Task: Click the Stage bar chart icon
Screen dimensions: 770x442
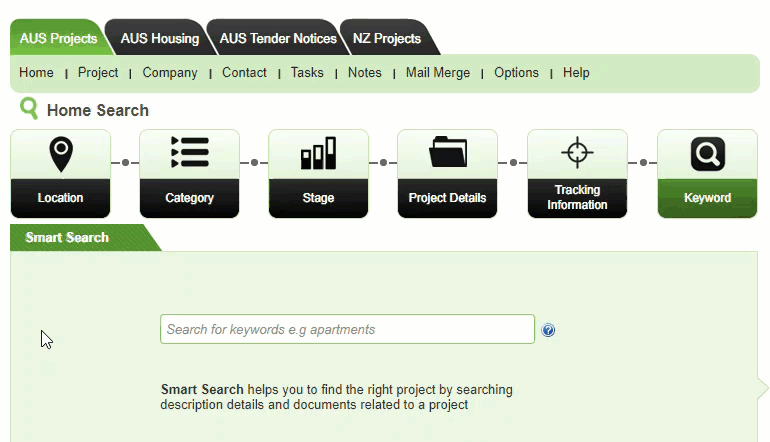Action: pos(318,153)
